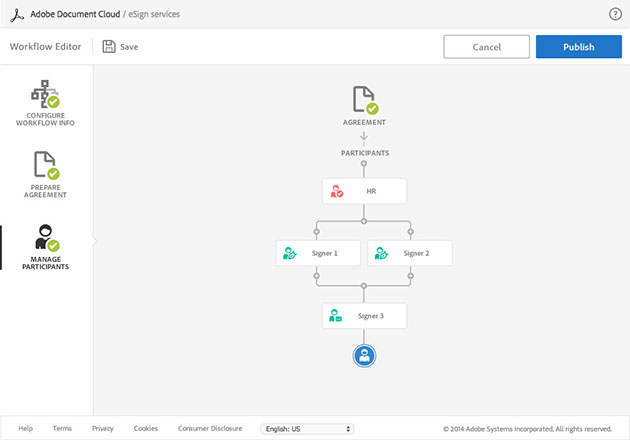
Task: Click the Save floppy disk icon
Action: 109,46
